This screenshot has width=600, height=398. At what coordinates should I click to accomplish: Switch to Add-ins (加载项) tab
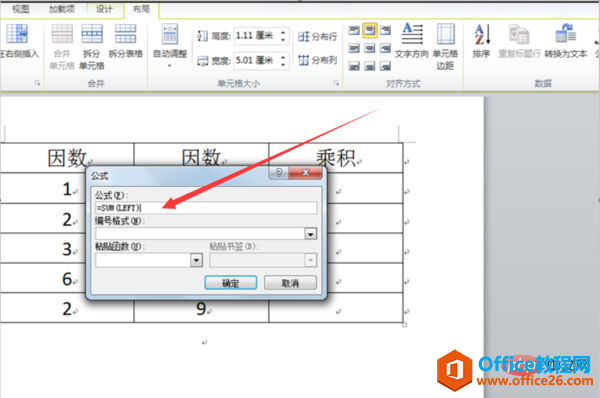pyautogui.click(x=62, y=9)
